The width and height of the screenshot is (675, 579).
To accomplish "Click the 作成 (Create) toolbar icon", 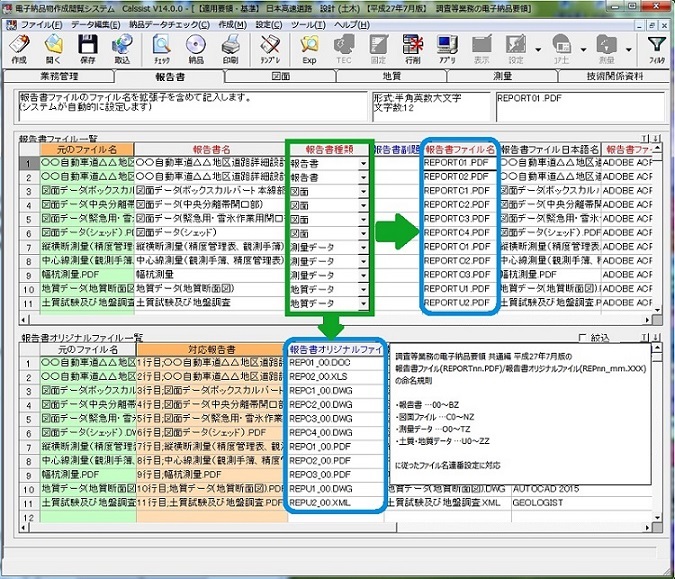I will pos(18,49).
